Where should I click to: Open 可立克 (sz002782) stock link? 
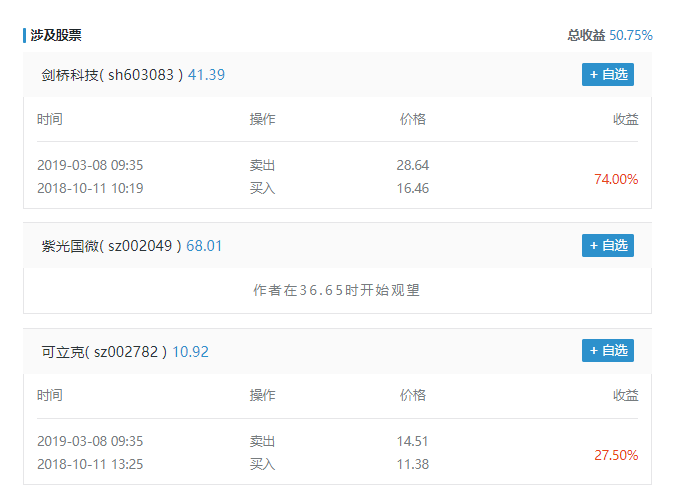[104, 352]
